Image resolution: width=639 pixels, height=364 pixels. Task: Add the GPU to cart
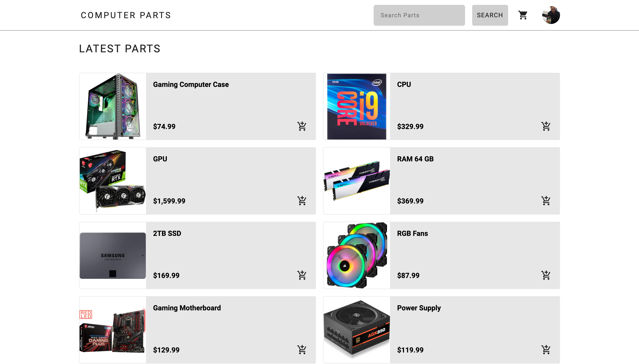[302, 201]
